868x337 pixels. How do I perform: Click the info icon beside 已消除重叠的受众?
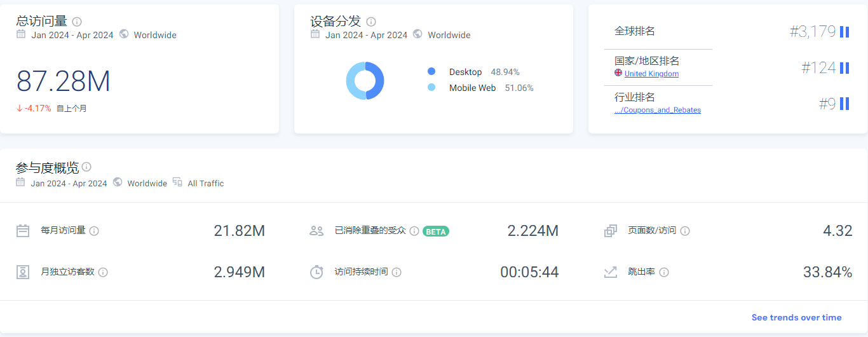414,231
